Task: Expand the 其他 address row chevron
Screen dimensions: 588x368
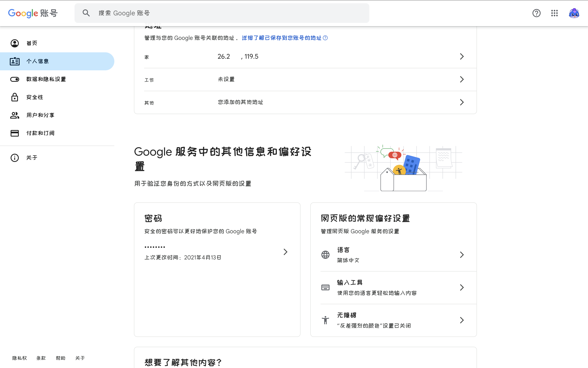Action: pos(462,102)
